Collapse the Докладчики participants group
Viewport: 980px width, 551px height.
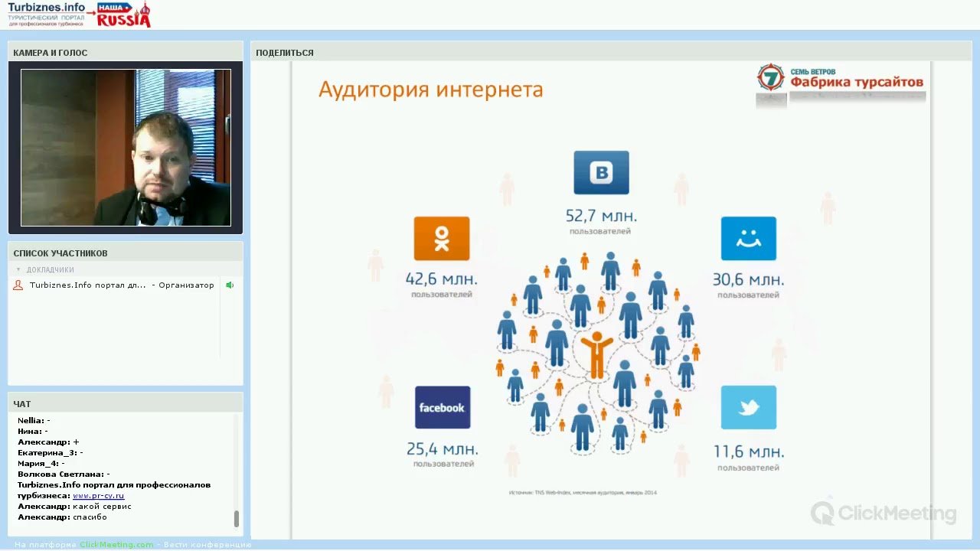point(18,270)
